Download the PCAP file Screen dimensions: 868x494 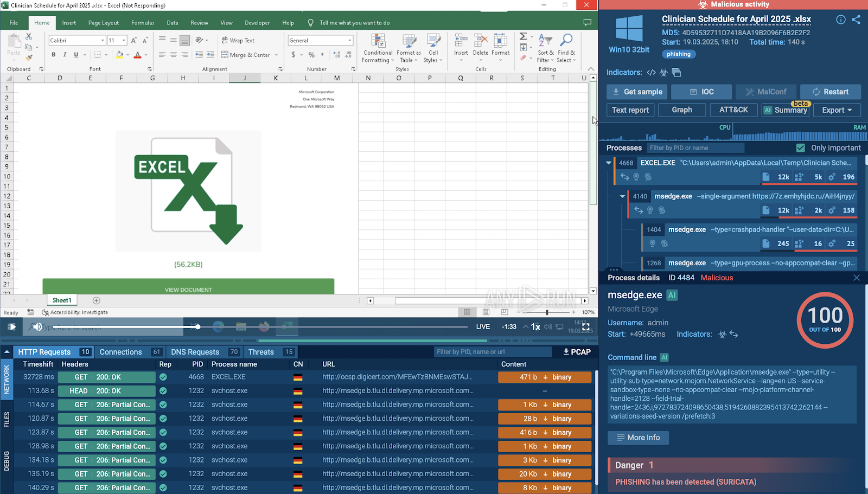click(x=577, y=352)
